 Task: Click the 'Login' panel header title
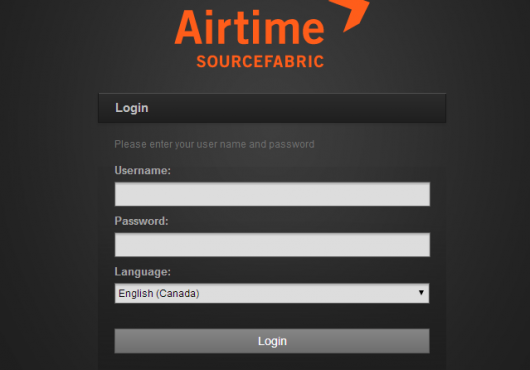tap(132, 108)
